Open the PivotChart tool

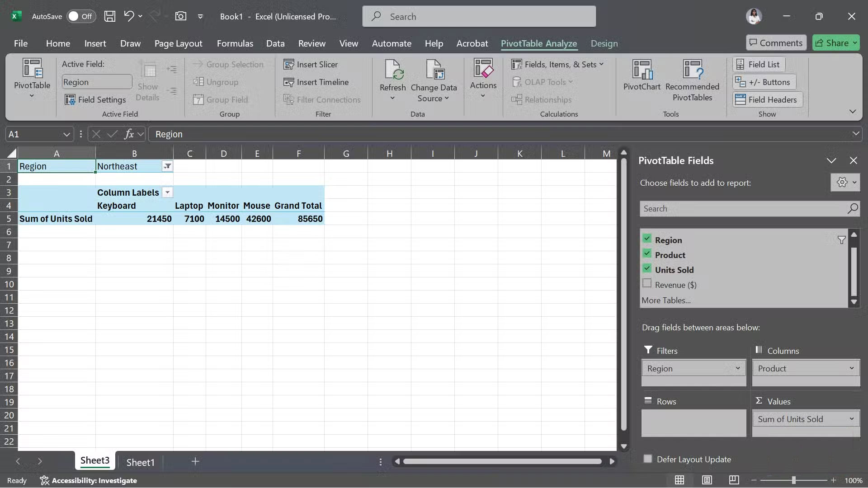(642, 77)
